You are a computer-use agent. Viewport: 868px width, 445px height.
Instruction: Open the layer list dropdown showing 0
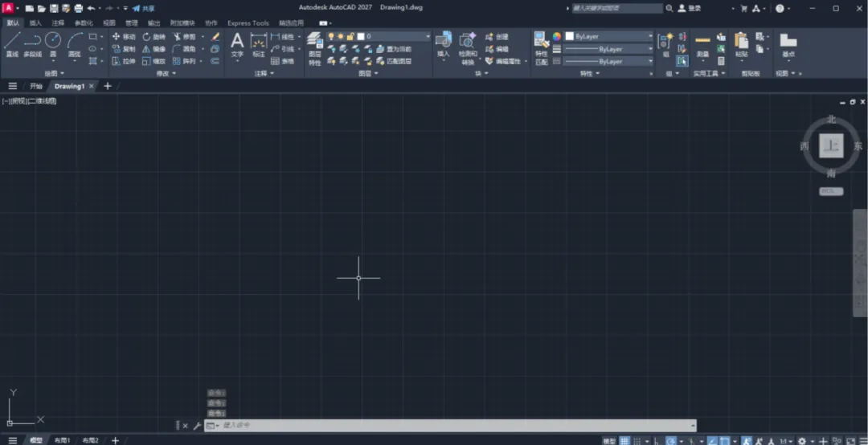click(378, 36)
